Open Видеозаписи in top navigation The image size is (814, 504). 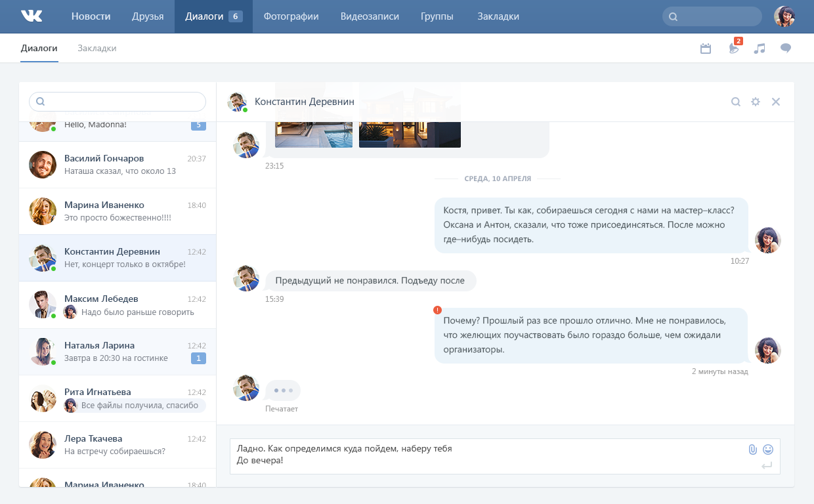coord(370,16)
